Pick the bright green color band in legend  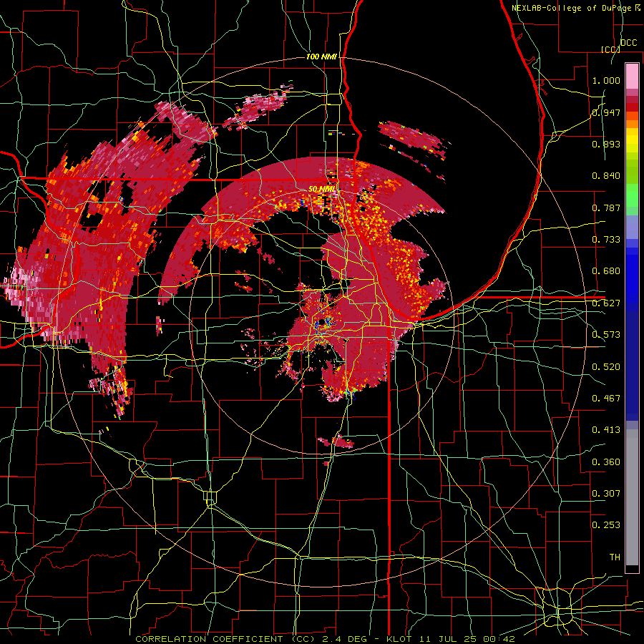[x=632, y=196]
